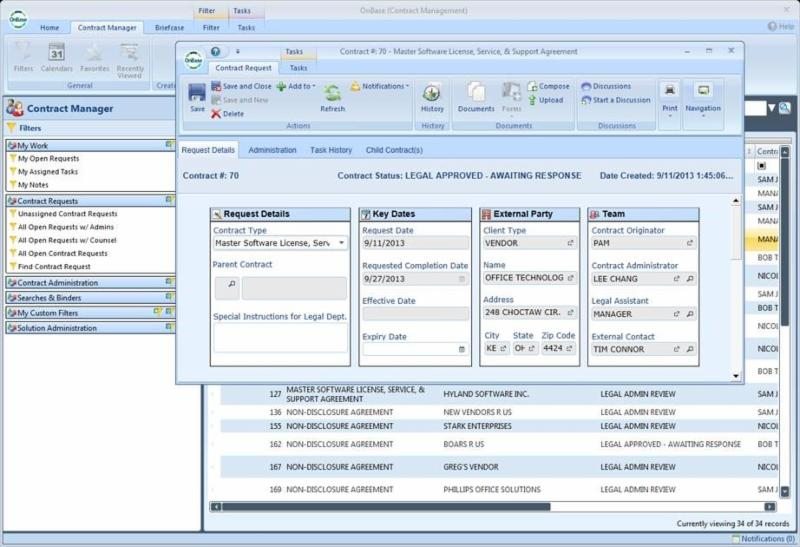This screenshot has height=547, width=800.
Task: Click the Refresh icon in Actions group
Action: pos(332,95)
